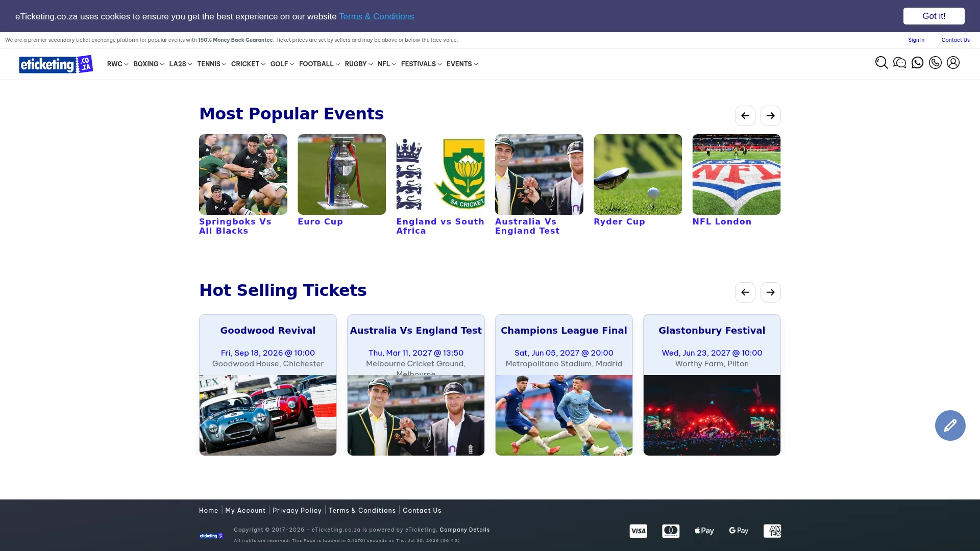Click the Sign In link
This screenshot has width=980, height=551.
[916, 40]
